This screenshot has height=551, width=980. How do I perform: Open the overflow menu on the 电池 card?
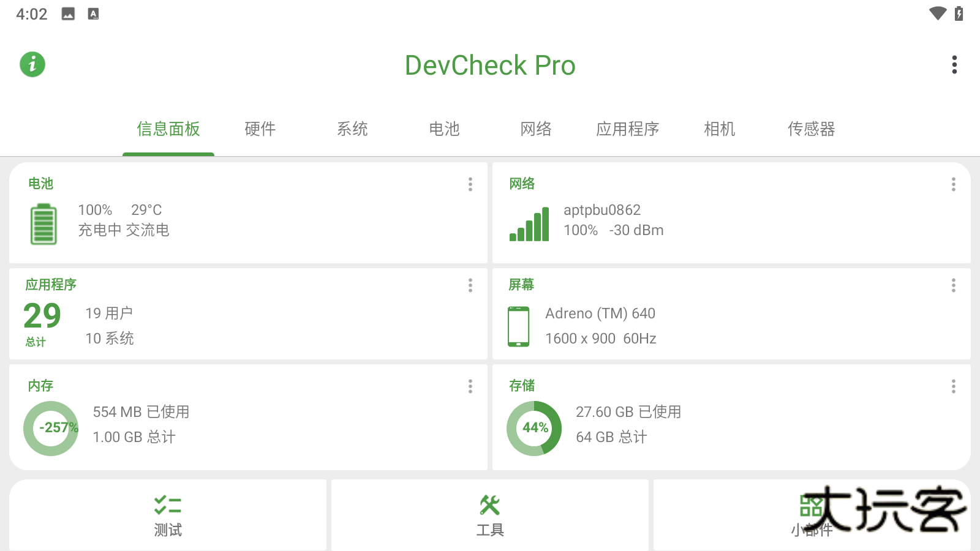click(470, 184)
